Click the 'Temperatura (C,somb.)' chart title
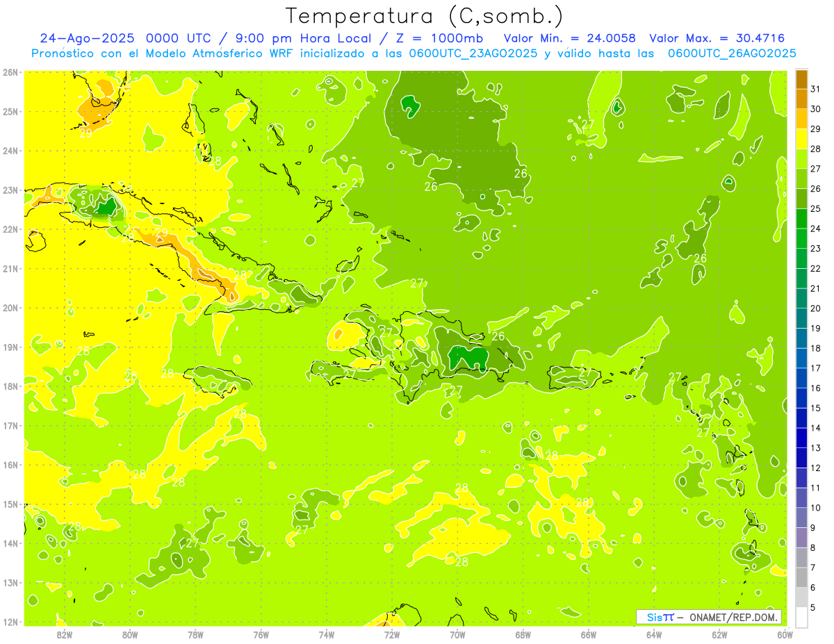The height and width of the screenshot is (644, 834). coord(424,16)
